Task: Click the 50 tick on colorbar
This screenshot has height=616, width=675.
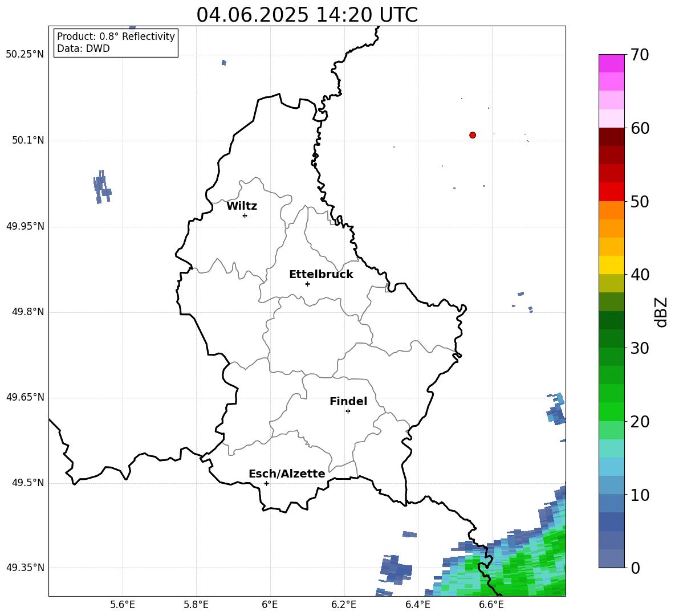Action: (640, 202)
